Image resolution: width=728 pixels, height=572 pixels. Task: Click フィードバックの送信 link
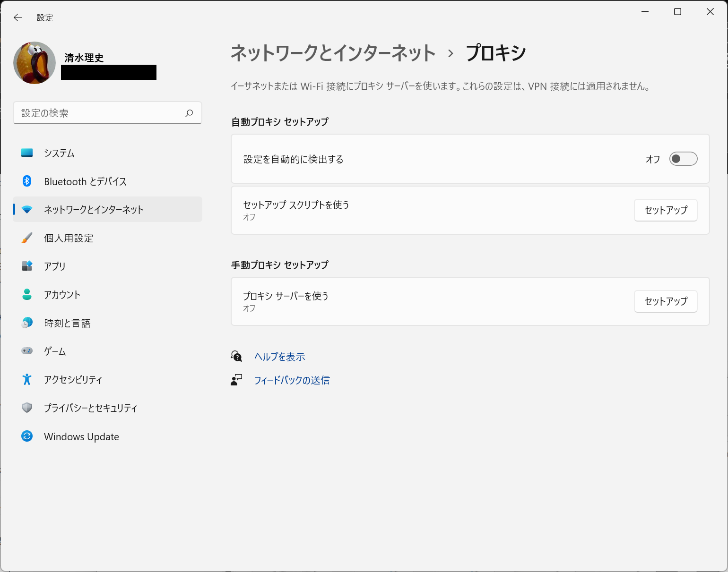coord(292,380)
